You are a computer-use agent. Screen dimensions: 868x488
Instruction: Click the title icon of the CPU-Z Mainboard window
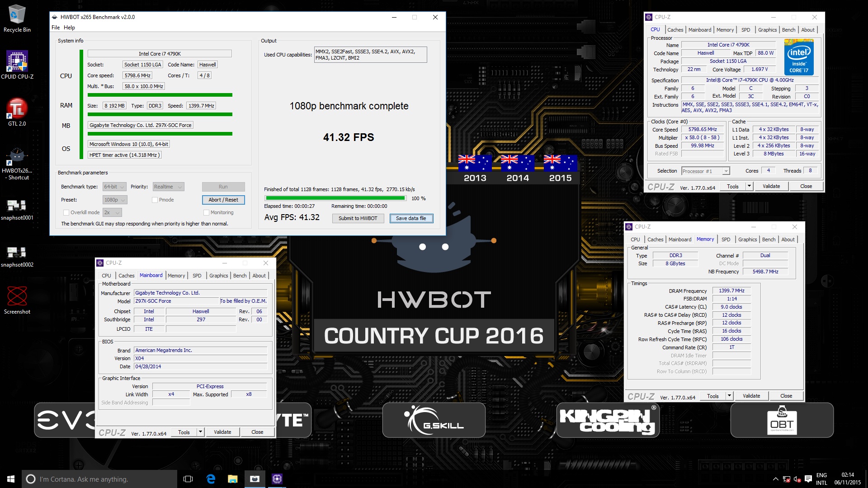(x=100, y=263)
